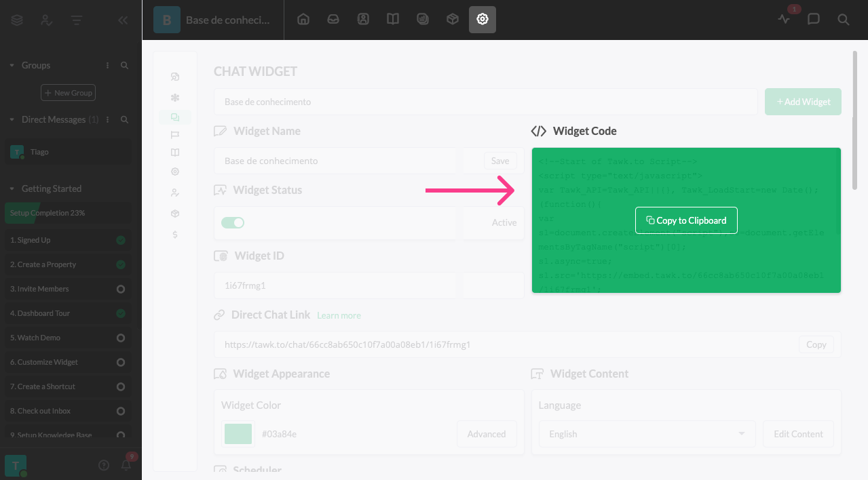The image size is (868, 480).
Task: Open the Chat Widget settings icon in settings rail
Action: pos(175,117)
